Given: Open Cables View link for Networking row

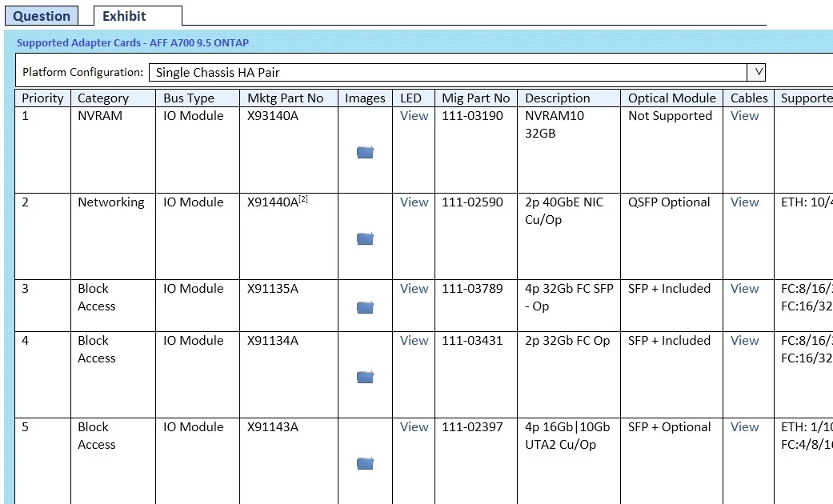Looking at the screenshot, I should [744, 202].
